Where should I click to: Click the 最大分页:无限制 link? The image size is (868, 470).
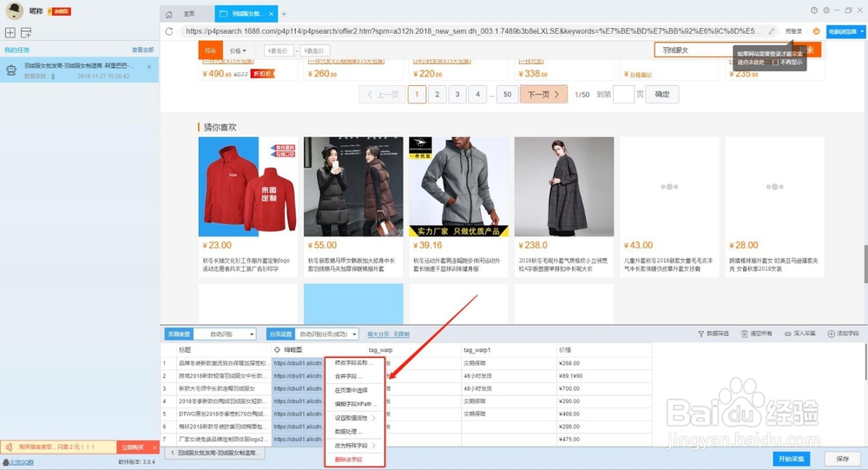pyautogui.click(x=389, y=334)
